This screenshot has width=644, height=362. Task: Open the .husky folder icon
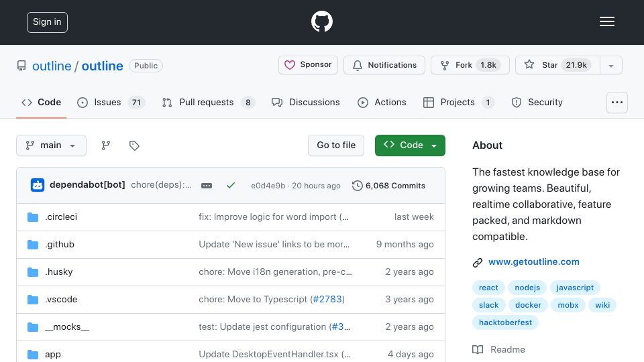point(33,271)
